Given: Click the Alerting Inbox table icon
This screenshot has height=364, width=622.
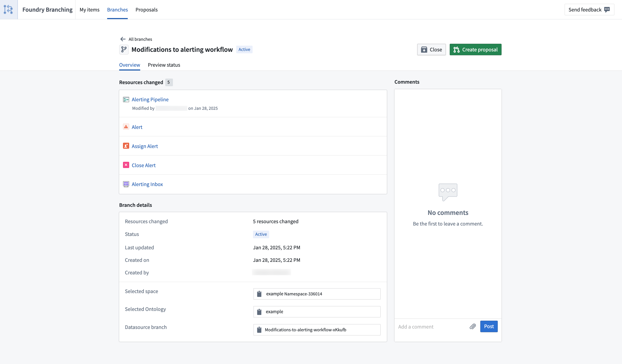Looking at the screenshot, I should coord(126,184).
